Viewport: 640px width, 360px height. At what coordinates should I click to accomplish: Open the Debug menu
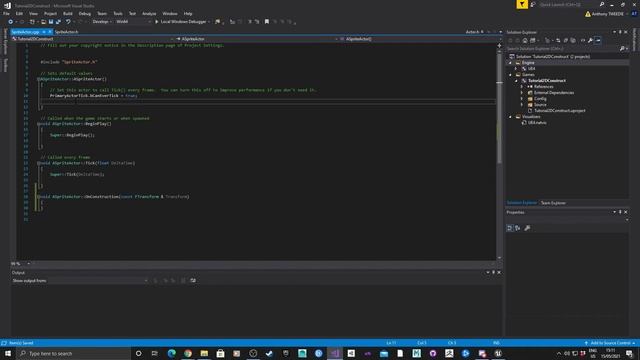point(84,13)
